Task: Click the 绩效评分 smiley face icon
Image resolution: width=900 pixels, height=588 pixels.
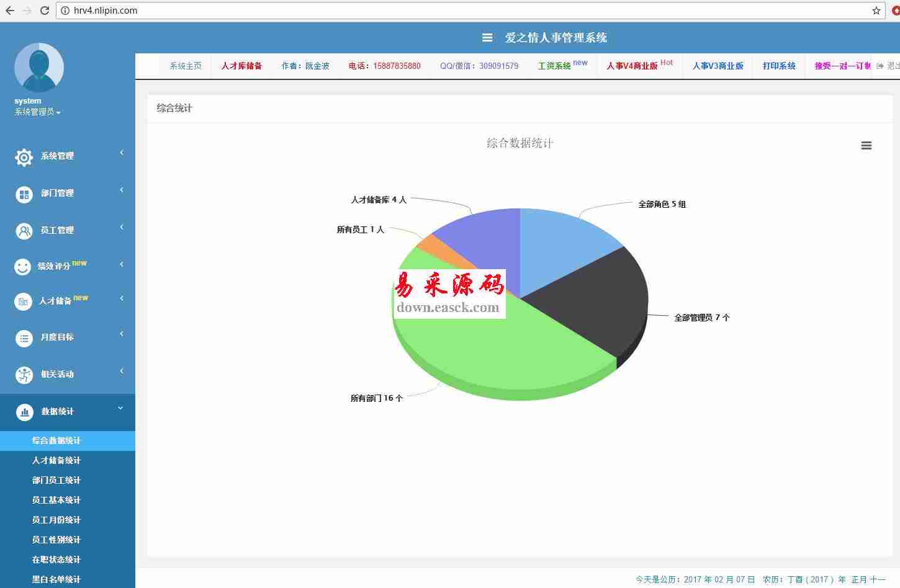Action: pos(23,267)
